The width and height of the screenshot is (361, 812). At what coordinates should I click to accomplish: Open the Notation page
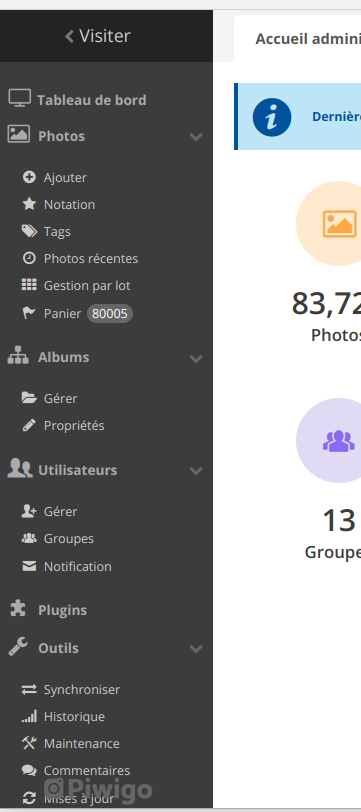(69, 204)
